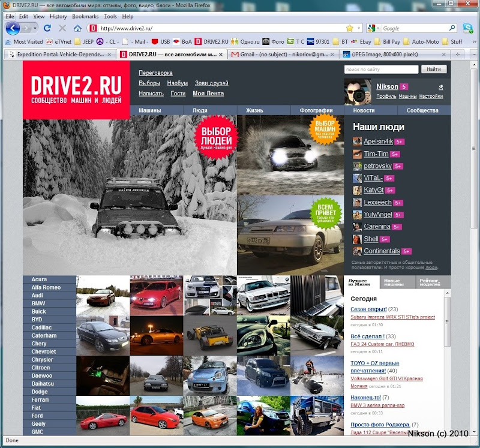Select Alfa Romeo in the brand list
The height and width of the screenshot is (448, 480).
[x=46, y=288]
